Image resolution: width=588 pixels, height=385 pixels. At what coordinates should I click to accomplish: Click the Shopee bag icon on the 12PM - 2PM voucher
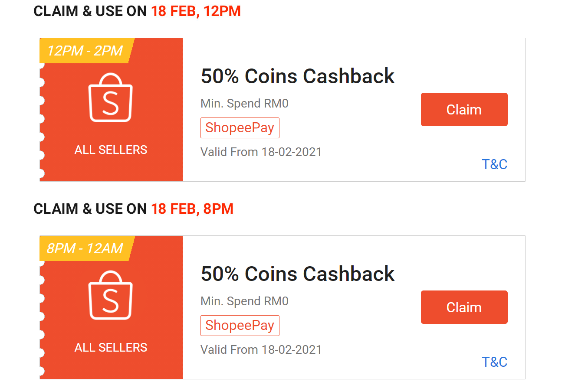pyautogui.click(x=111, y=98)
